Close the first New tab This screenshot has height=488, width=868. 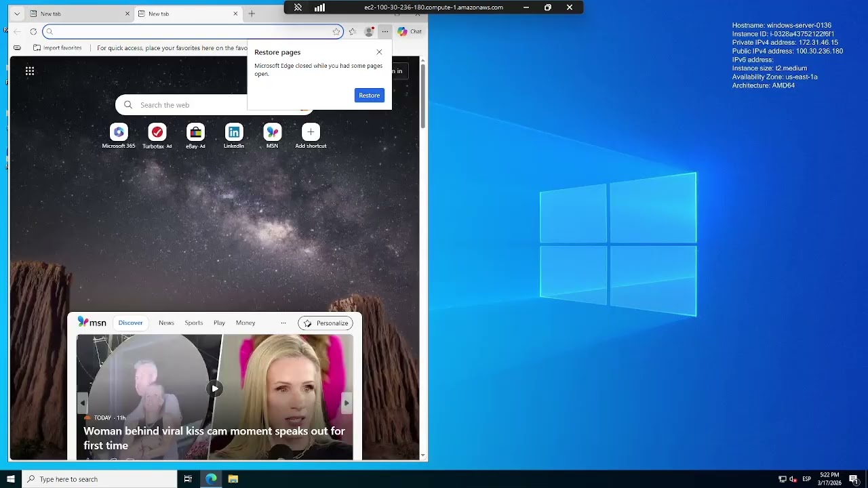[127, 14]
